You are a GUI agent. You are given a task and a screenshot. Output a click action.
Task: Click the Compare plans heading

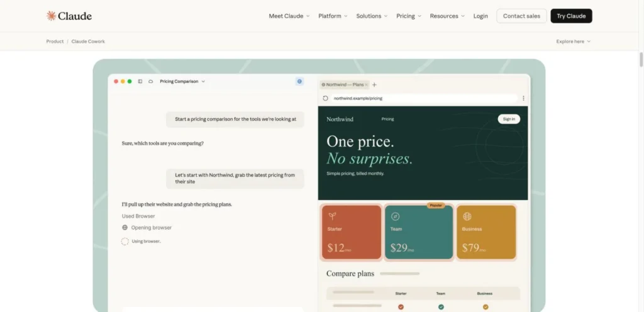pos(350,274)
